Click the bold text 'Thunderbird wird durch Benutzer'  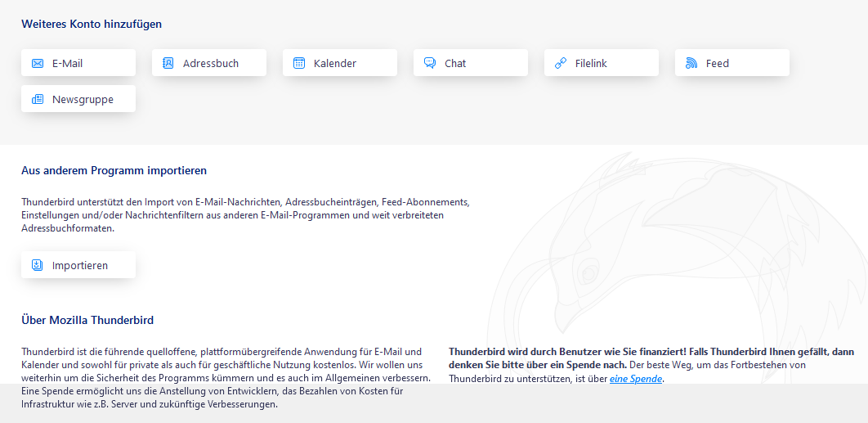(651, 358)
